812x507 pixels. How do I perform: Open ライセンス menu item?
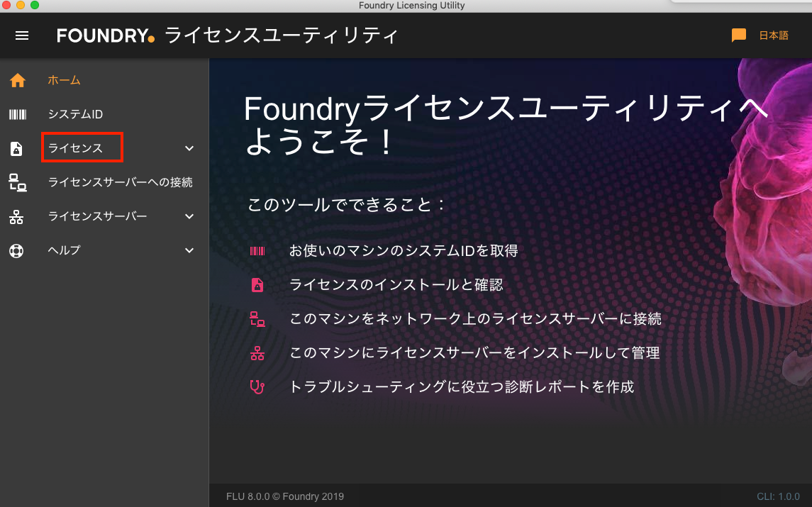[76, 148]
